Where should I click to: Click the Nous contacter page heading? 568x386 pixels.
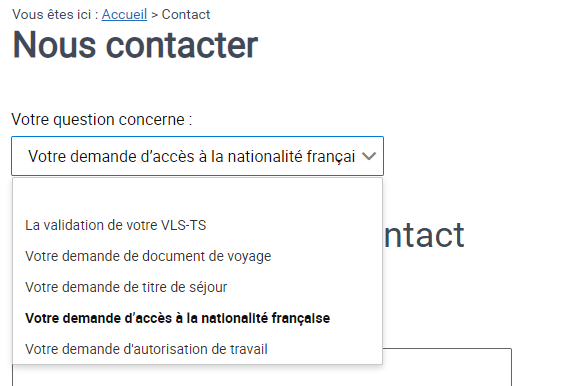135,45
